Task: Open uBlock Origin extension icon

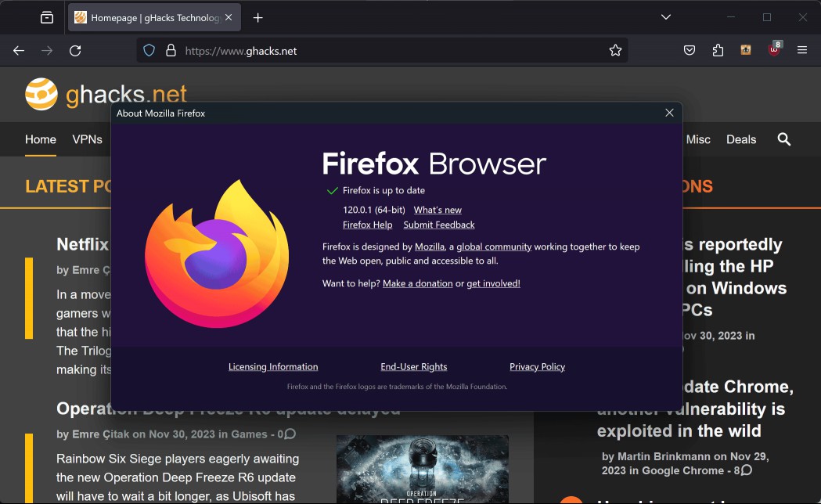Action: click(774, 49)
